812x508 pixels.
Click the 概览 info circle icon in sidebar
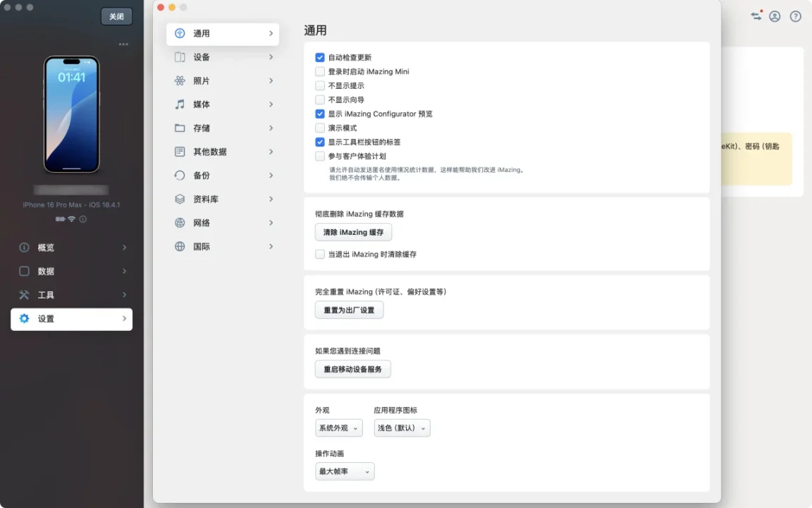(x=25, y=247)
